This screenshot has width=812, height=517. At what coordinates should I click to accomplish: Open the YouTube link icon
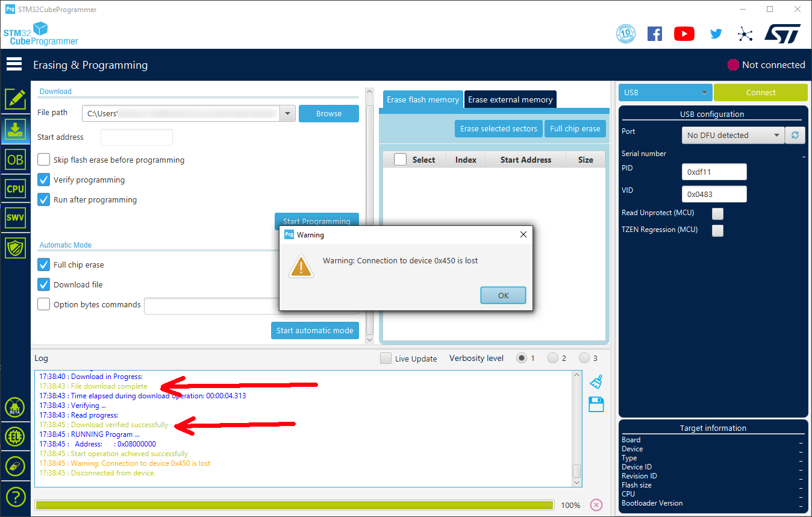click(x=684, y=34)
